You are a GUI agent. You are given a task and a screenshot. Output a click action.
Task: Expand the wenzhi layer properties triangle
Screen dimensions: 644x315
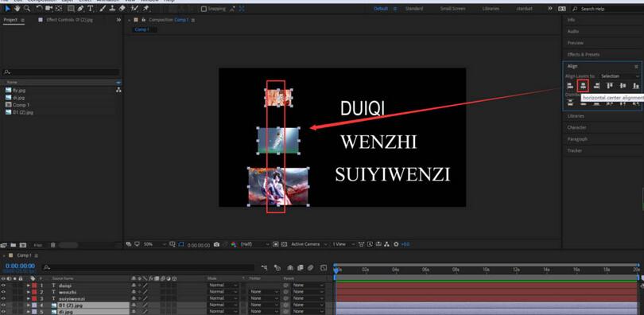tap(29, 292)
